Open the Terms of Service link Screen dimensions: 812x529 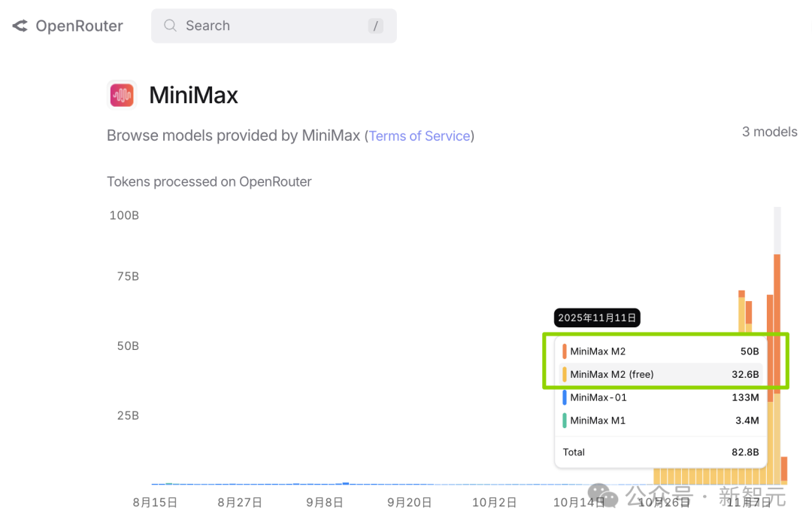coord(420,135)
